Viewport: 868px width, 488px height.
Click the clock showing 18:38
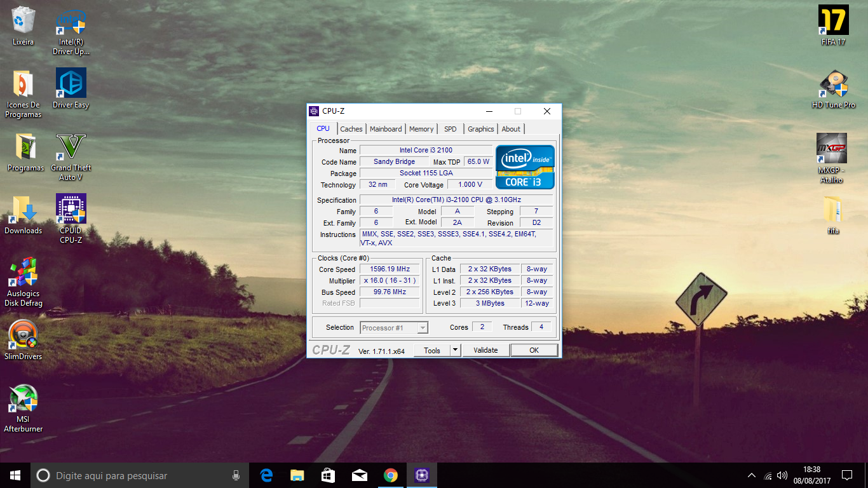(811, 470)
